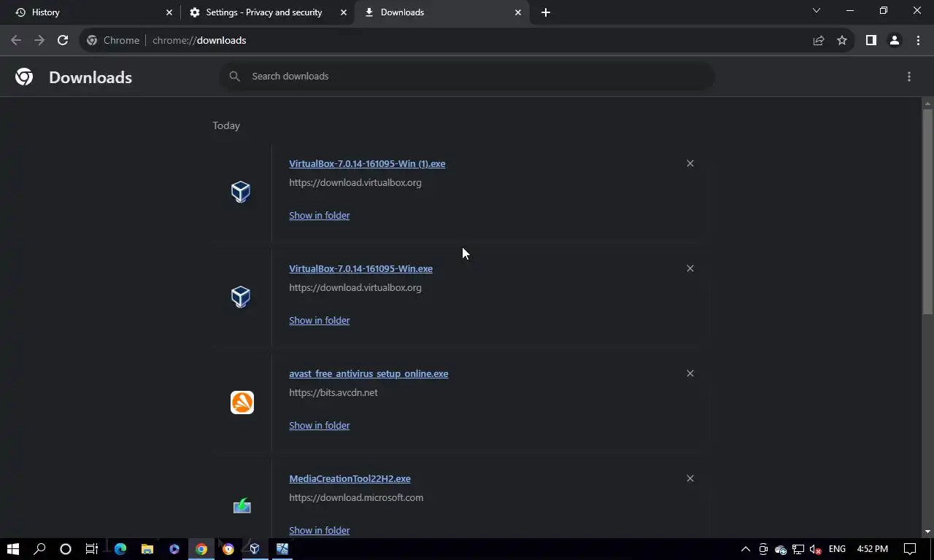Open Cortana circle icon in taskbar
The width and height of the screenshot is (934, 560).
coord(66,549)
